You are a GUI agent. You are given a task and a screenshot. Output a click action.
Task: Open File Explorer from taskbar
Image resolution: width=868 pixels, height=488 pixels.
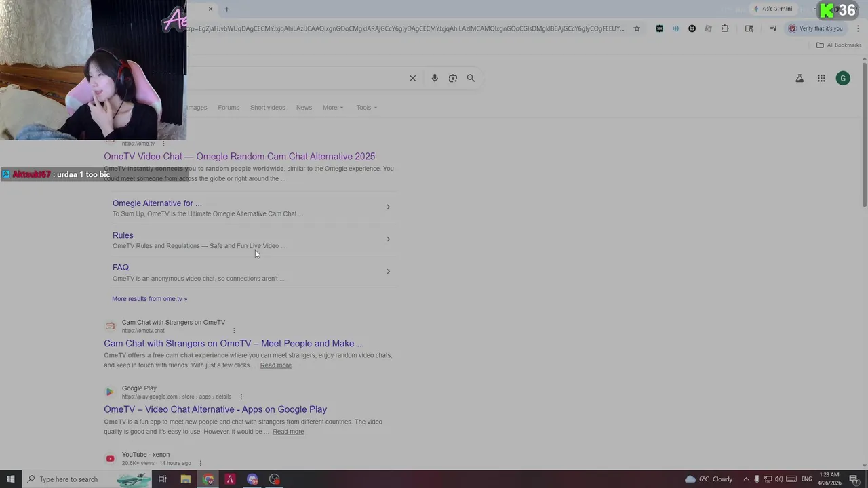tap(186, 479)
